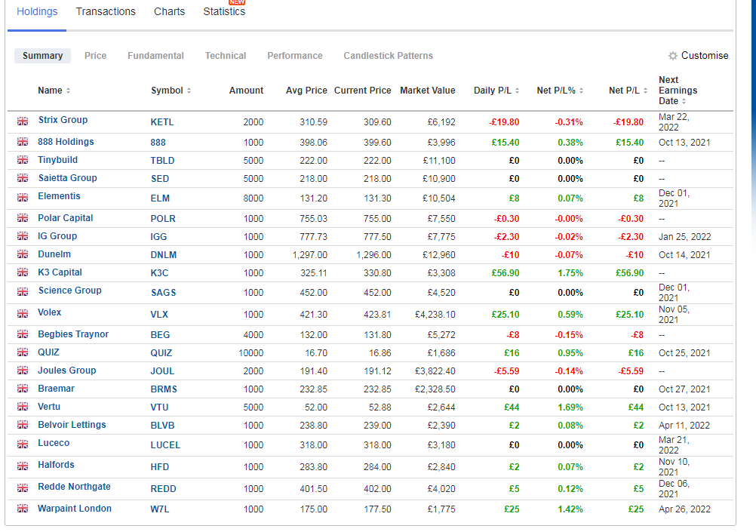Sort by Net P/L% arrows
This screenshot has height=532, width=756.
click(582, 91)
